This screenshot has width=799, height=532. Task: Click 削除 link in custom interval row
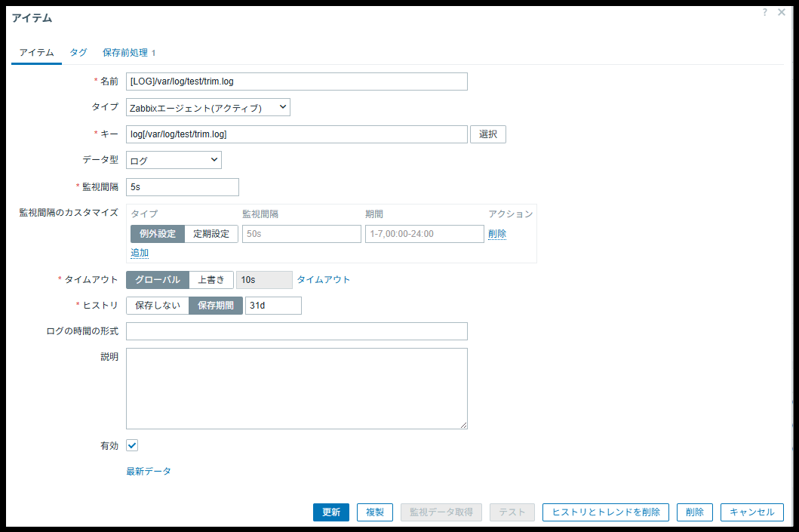pos(497,234)
